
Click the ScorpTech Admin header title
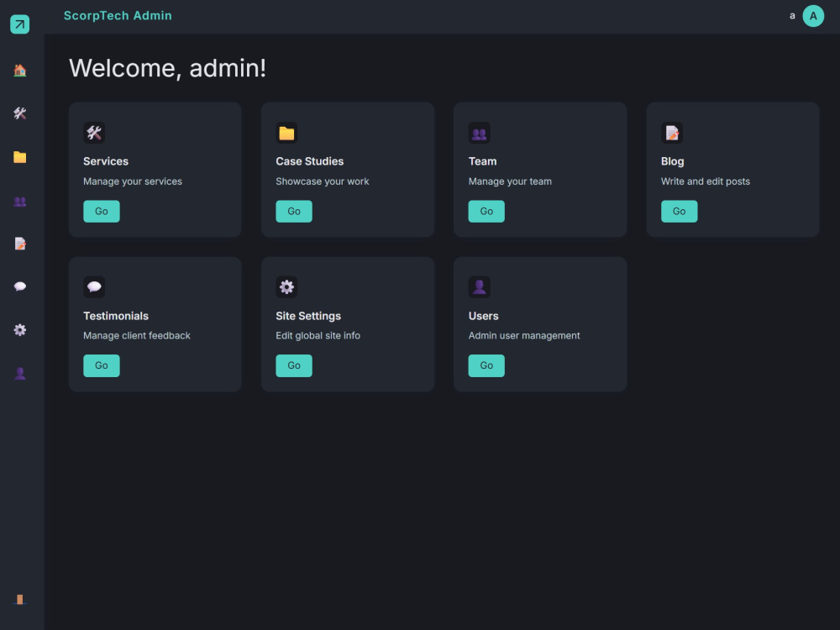tap(118, 16)
